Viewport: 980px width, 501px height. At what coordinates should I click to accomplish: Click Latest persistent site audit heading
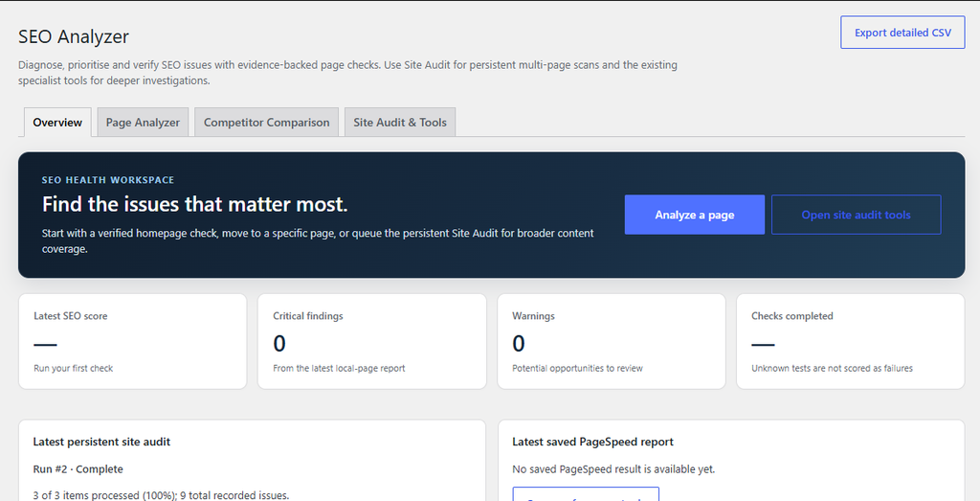(101, 442)
